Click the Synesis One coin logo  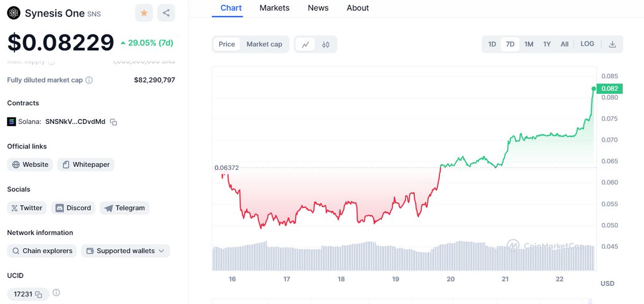(x=14, y=13)
